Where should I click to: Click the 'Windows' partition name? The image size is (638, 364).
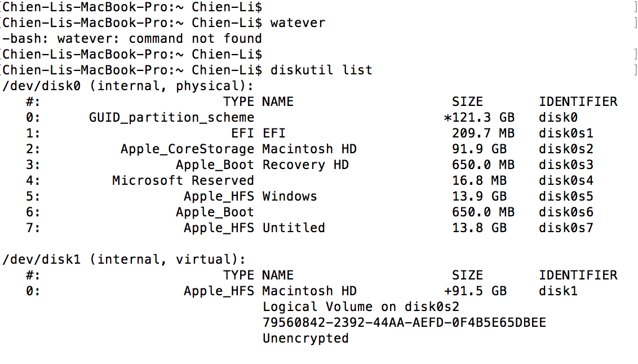[290, 197]
